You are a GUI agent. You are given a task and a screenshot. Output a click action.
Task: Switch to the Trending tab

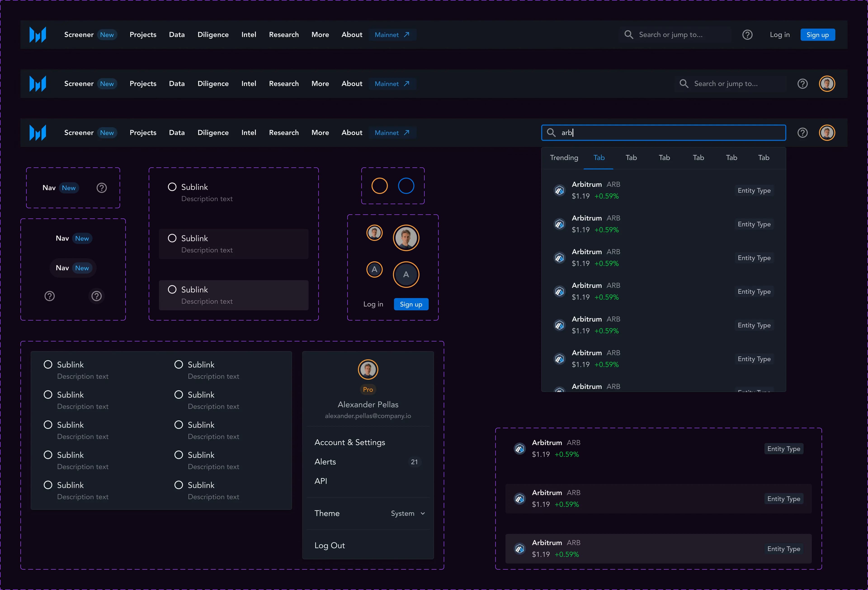[x=564, y=157]
